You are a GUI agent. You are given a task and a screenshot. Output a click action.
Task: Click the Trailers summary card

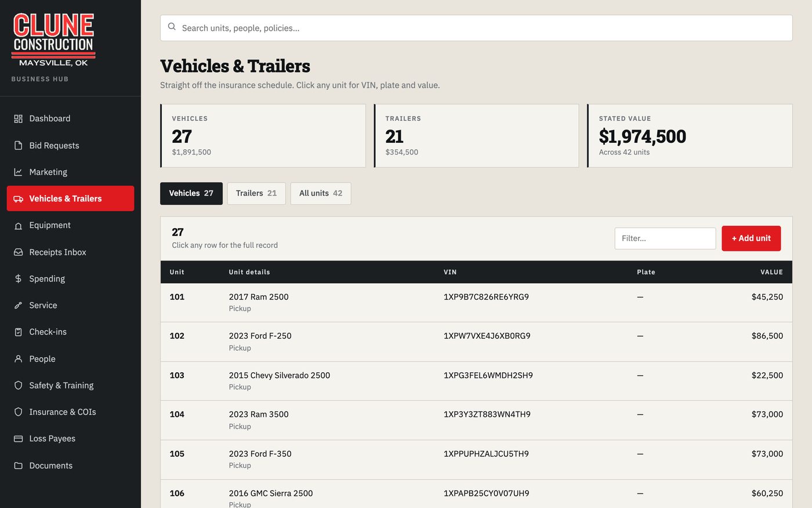476,136
